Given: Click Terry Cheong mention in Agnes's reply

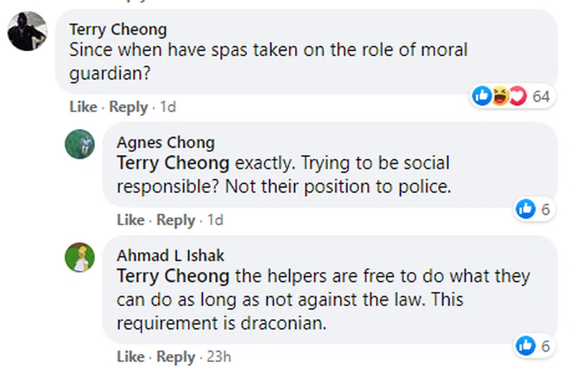Looking at the screenshot, I should 172,163.
